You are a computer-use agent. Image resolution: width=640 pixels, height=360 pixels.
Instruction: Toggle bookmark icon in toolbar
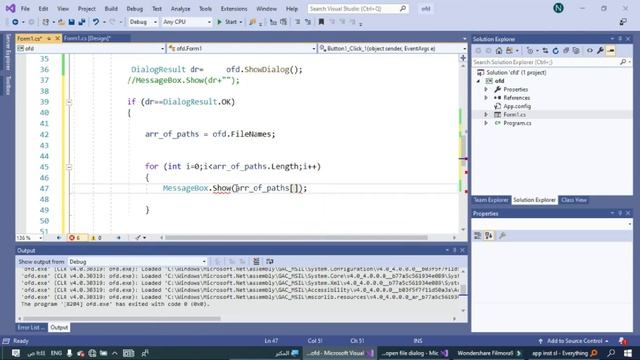click(321, 22)
